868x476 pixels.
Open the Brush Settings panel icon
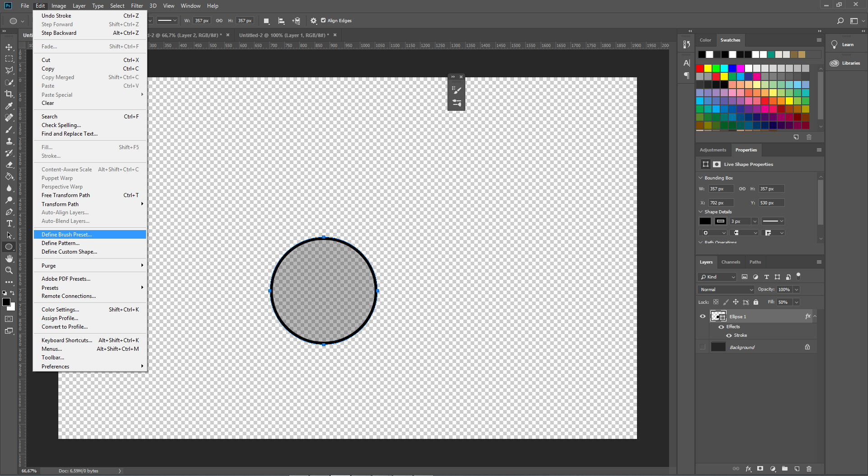click(x=456, y=90)
